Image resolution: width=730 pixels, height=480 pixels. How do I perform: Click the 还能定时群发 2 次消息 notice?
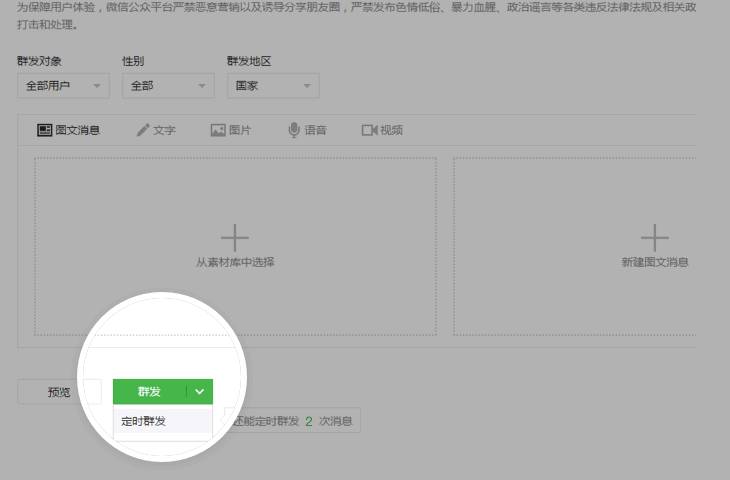click(x=295, y=421)
